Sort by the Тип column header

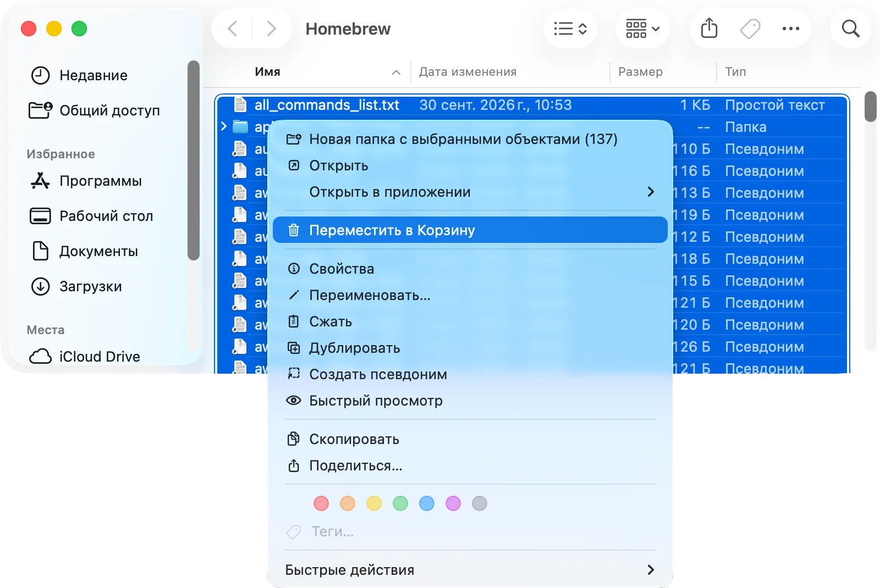point(735,71)
